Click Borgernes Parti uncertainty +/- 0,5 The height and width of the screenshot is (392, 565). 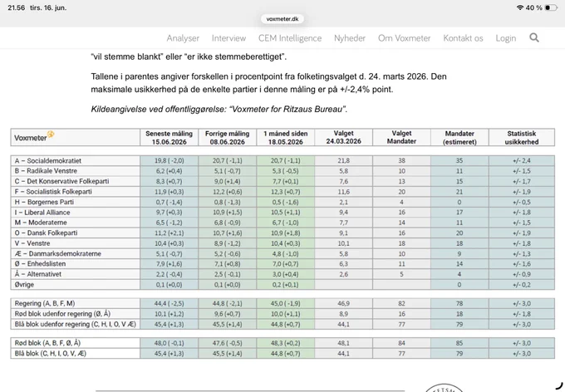coord(522,202)
